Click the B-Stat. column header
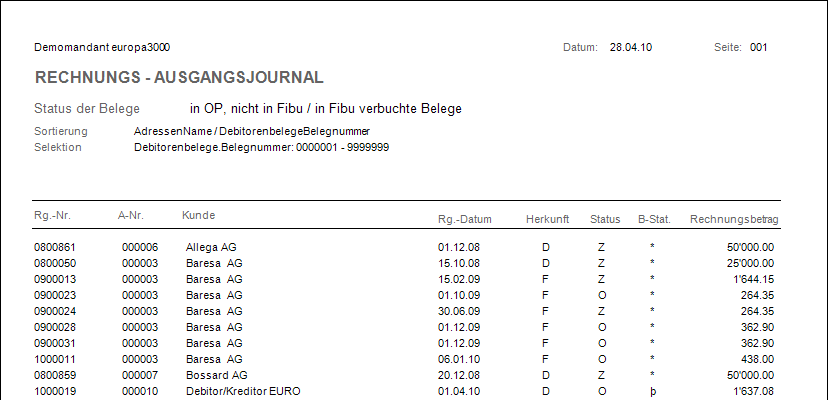This screenshot has height=400, width=828. [x=653, y=219]
